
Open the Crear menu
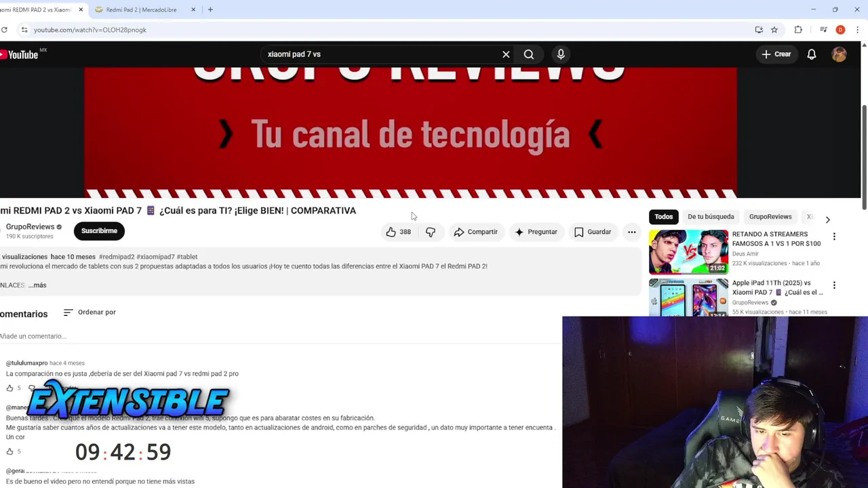776,54
